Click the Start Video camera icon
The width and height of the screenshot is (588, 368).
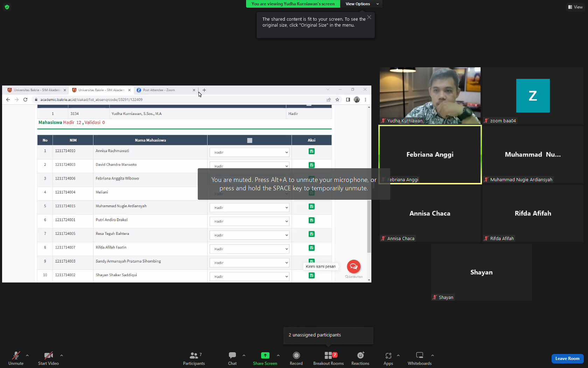48,355
